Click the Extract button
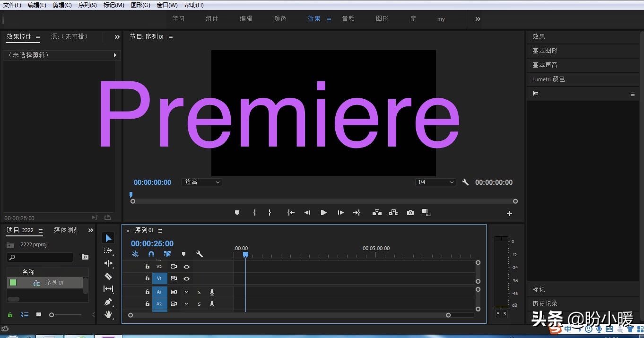644x338 pixels. (393, 213)
